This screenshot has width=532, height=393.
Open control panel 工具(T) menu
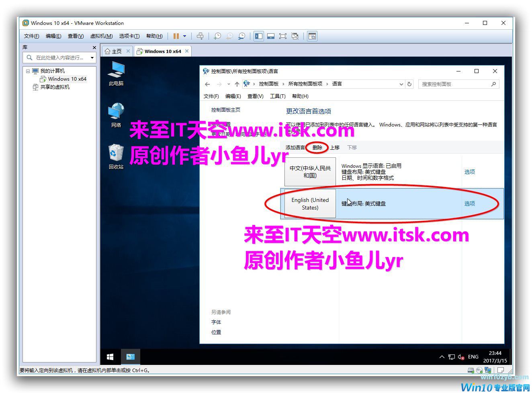(278, 96)
